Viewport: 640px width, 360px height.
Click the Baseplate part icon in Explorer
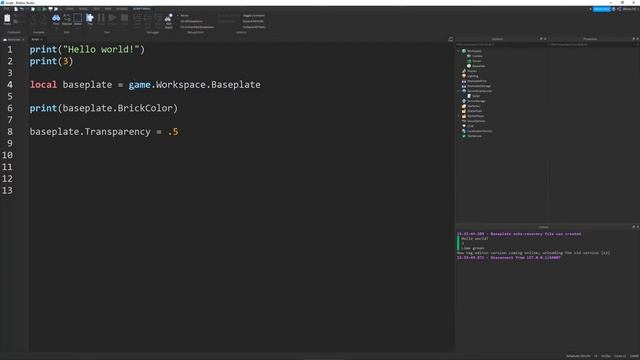469,66
